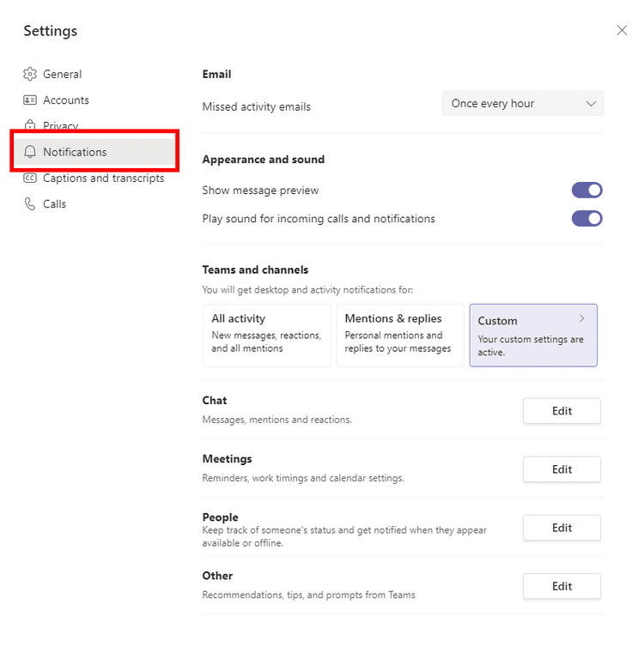Select the All activity notification option

point(267,335)
